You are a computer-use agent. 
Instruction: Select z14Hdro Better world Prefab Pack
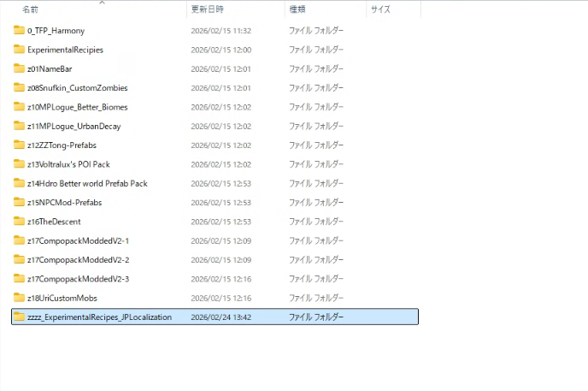coord(87,183)
